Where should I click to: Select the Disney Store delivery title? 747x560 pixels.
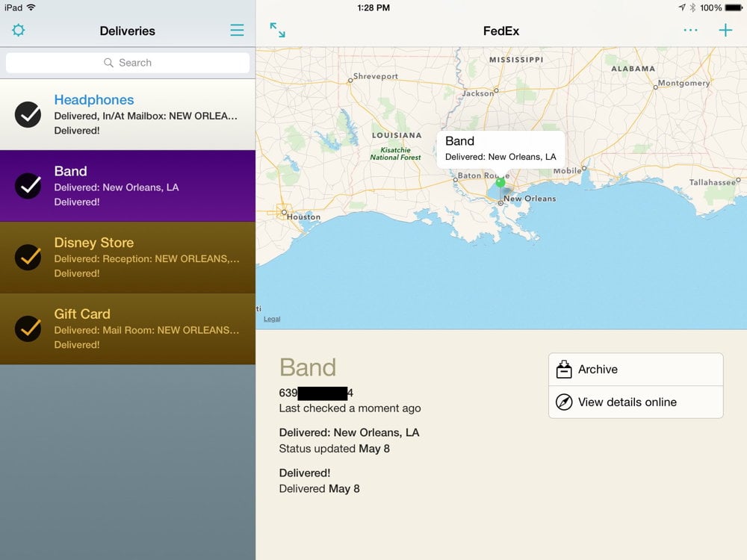pos(94,243)
